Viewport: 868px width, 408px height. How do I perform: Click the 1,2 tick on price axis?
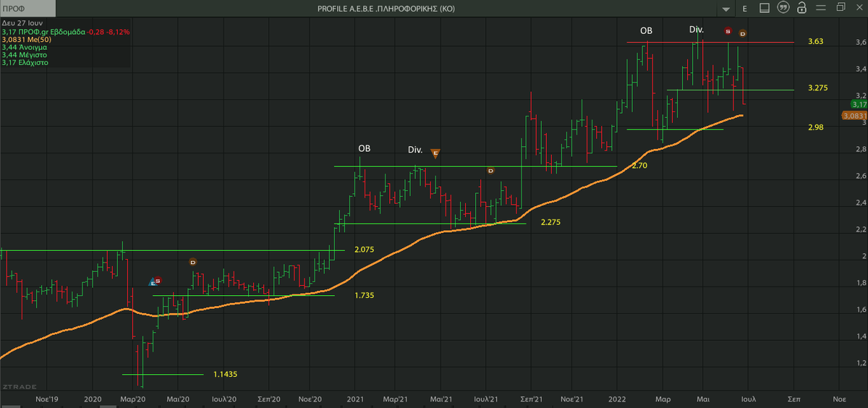coord(860,364)
